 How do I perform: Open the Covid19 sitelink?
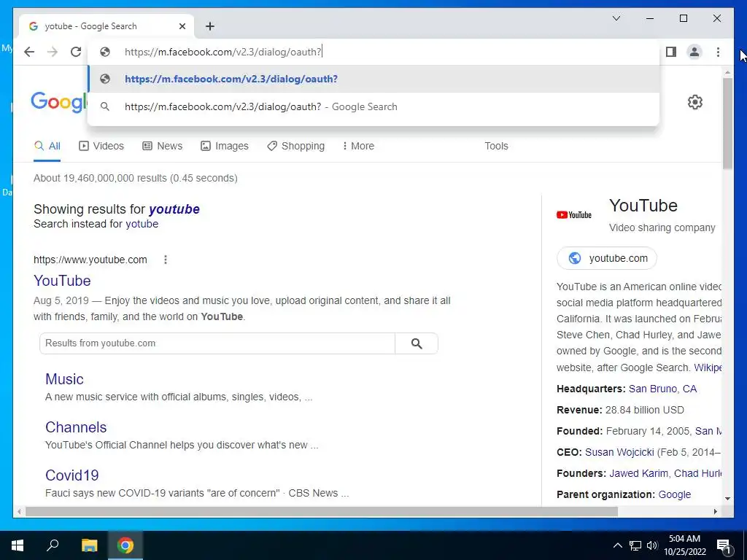[x=72, y=475]
